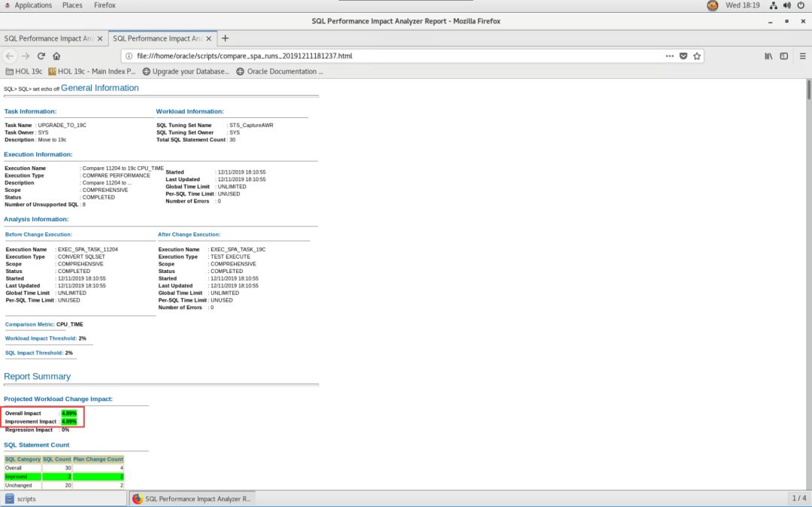Open the Library icon in toolbar
812x507 pixels.
pos(768,56)
